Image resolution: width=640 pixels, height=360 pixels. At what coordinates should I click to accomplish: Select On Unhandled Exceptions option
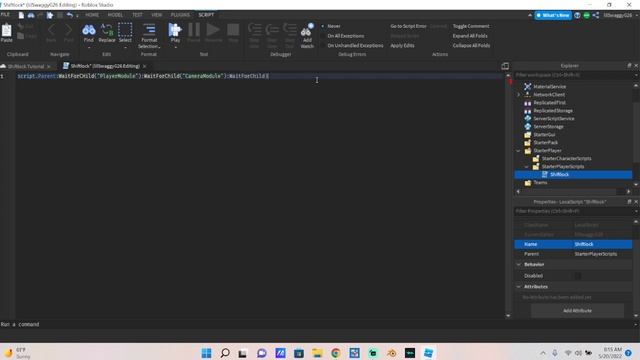point(355,46)
